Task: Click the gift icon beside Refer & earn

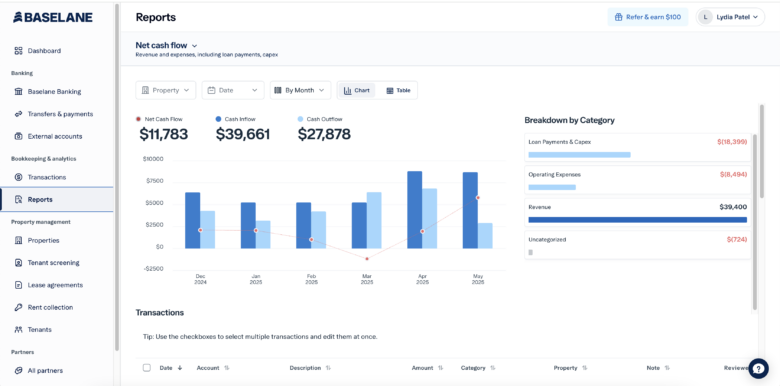Action: tap(618, 17)
